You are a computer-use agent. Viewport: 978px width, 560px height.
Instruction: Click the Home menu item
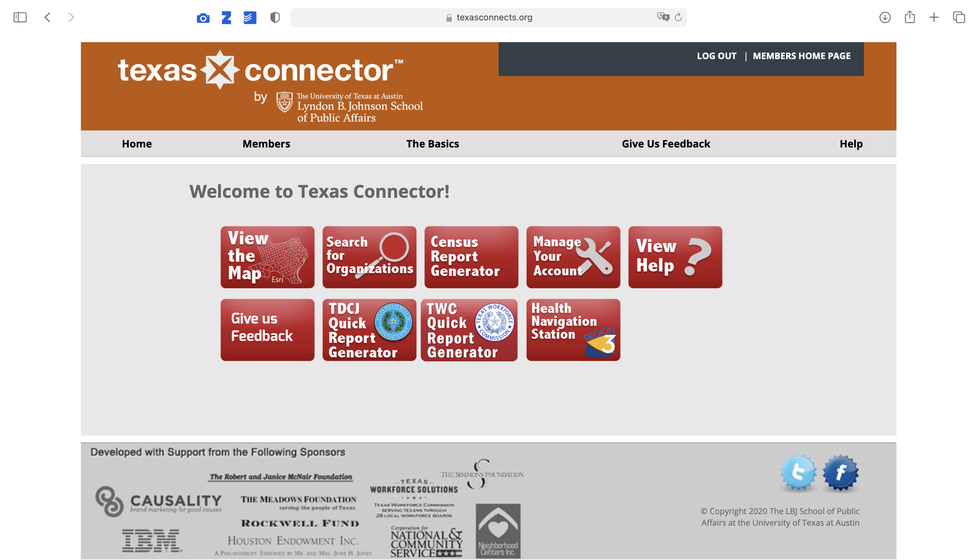tap(136, 143)
